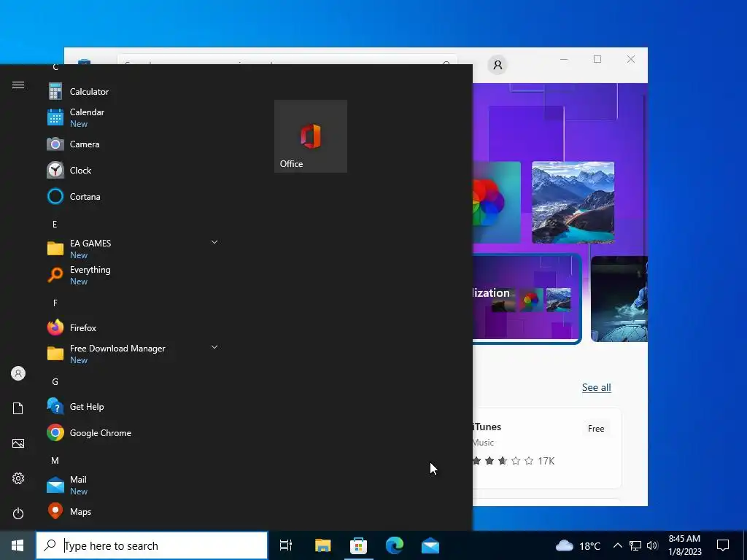This screenshot has height=560, width=747.
Task: Click the Windows Start button
Action: 18,545
